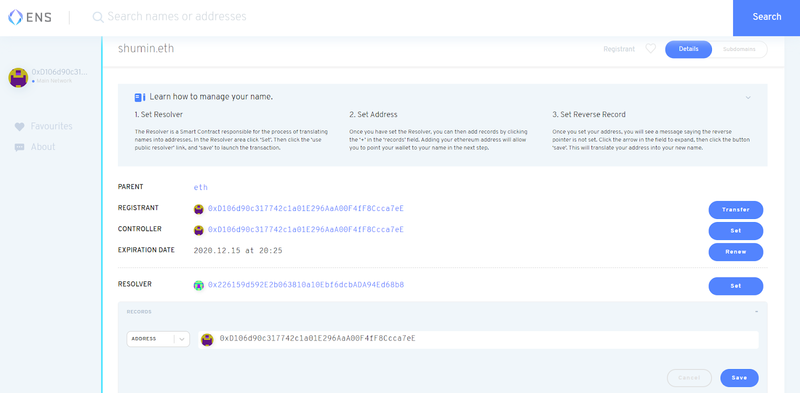Click the Save button

739,378
